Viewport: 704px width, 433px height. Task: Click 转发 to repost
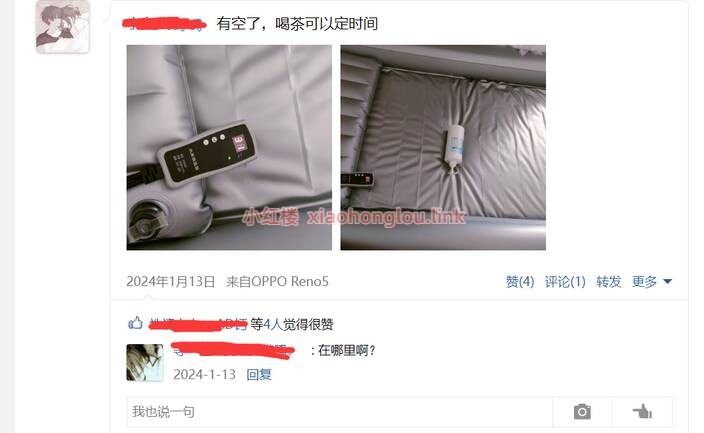[608, 282]
